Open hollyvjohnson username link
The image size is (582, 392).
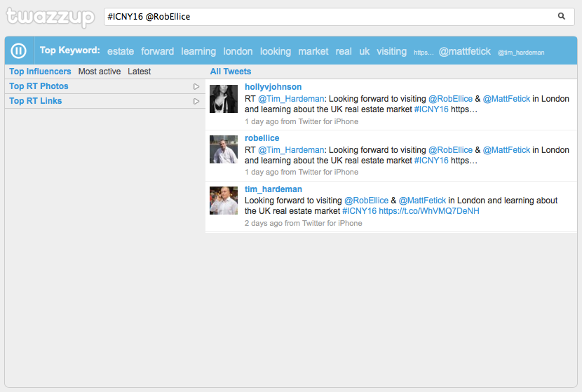click(x=273, y=87)
